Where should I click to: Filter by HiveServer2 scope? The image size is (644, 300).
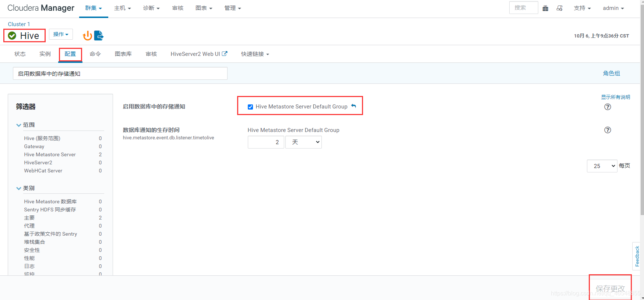pos(38,162)
